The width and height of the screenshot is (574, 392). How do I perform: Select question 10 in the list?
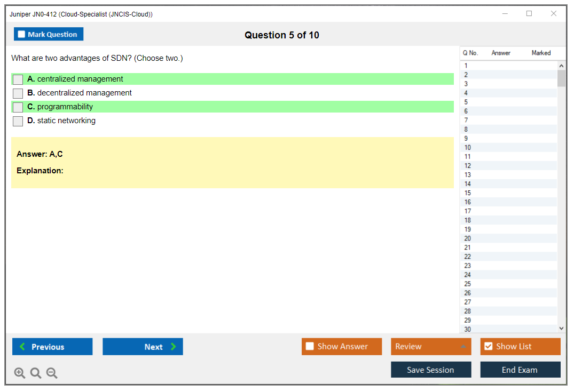coord(468,148)
